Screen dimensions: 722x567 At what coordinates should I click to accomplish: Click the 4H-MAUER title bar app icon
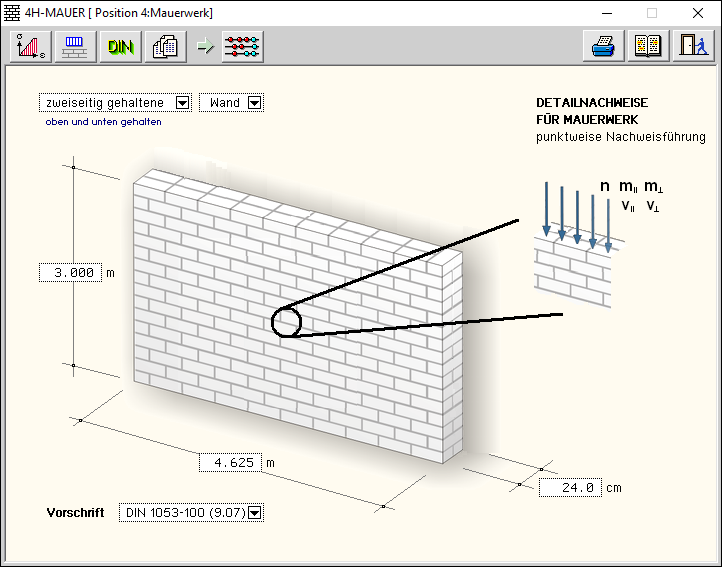[x=12, y=13]
